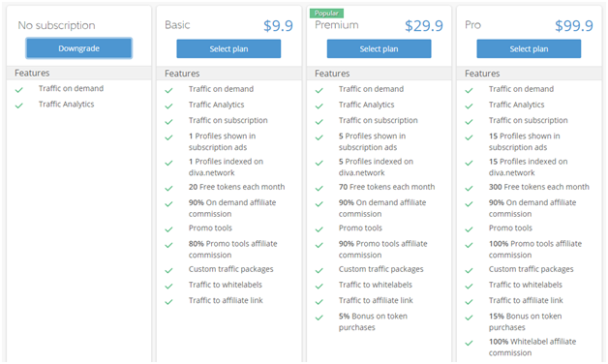Select plan for the Basic tier

click(228, 48)
